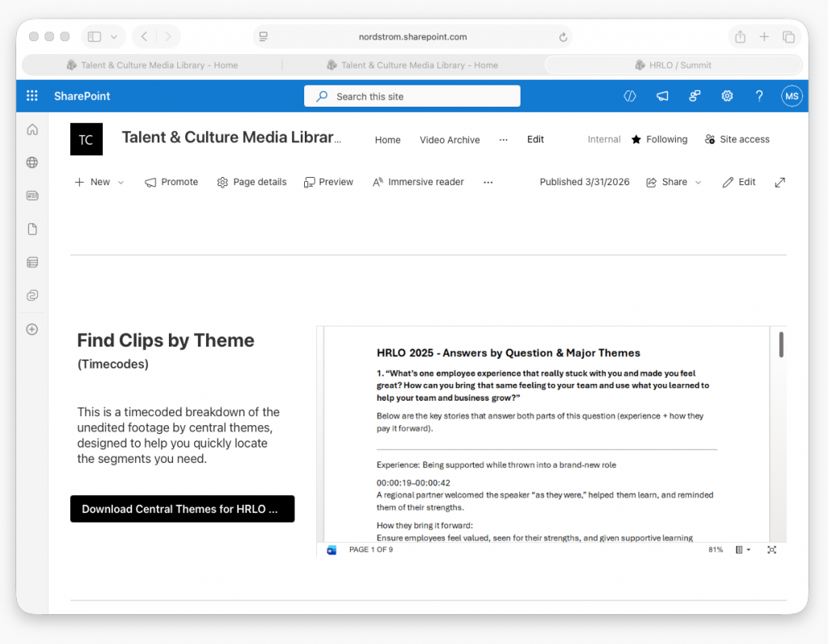Open the help question mark icon
Image resolution: width=828 pixels, height=644 pixels.
click(x=759, y=96)
